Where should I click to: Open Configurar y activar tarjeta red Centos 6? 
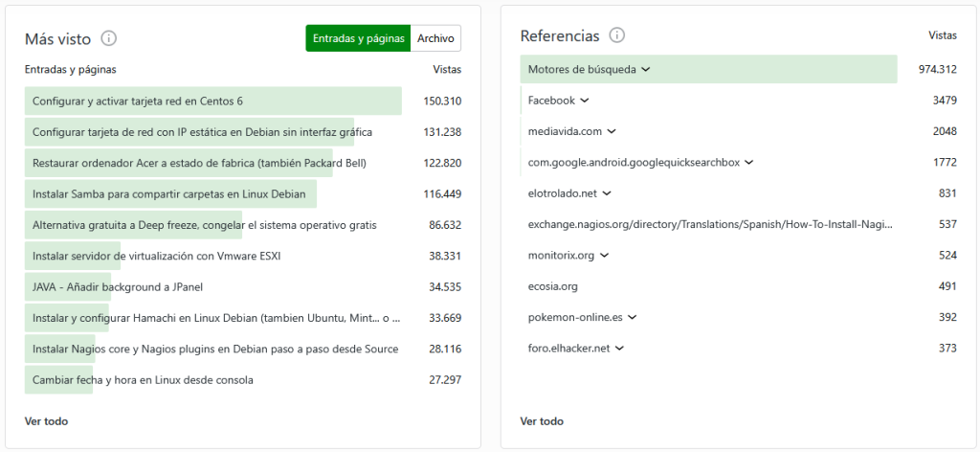138,101
